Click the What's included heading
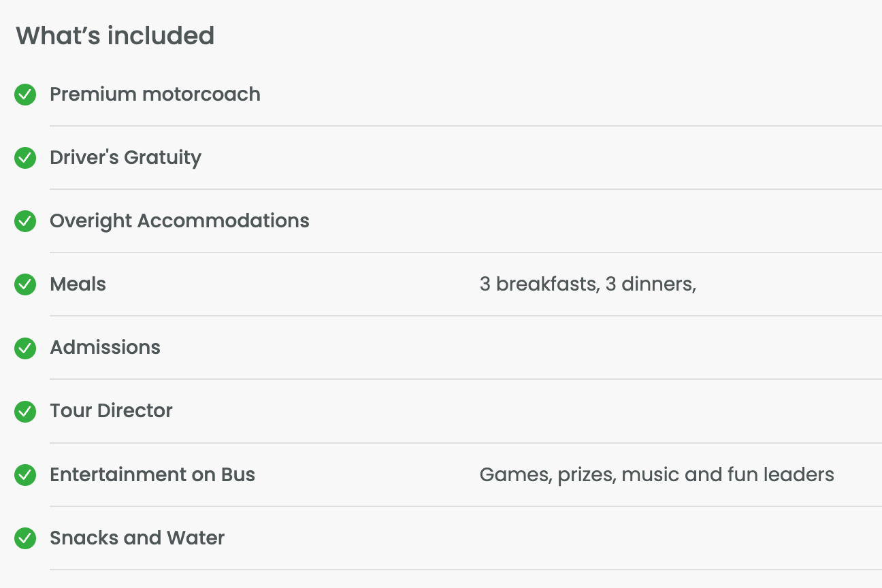Image resolution: width=882 pixels, height=588 pixels. point(115,35)
